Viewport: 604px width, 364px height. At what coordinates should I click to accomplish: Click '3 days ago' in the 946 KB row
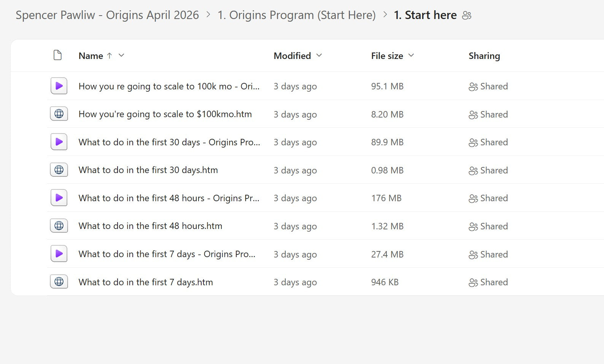[295, 283]
